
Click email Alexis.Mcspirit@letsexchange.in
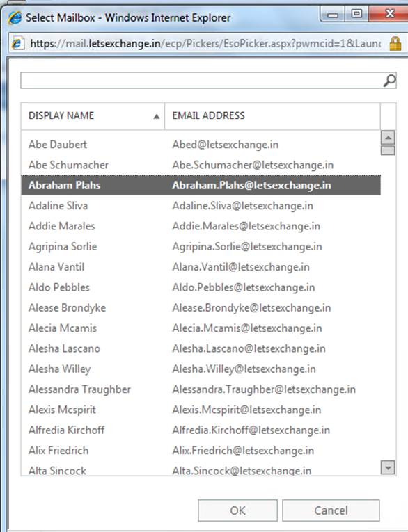pyautogui.click(x=246, y=410)
